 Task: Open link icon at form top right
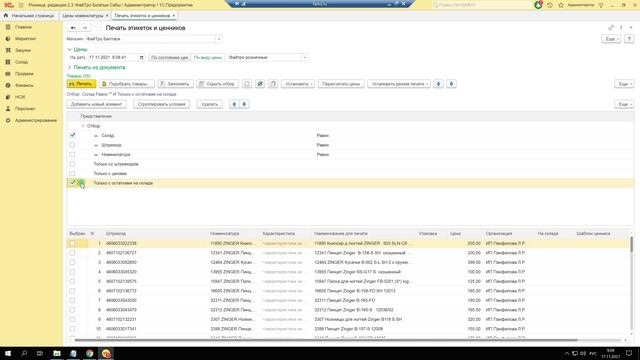[x=611, y=27]
